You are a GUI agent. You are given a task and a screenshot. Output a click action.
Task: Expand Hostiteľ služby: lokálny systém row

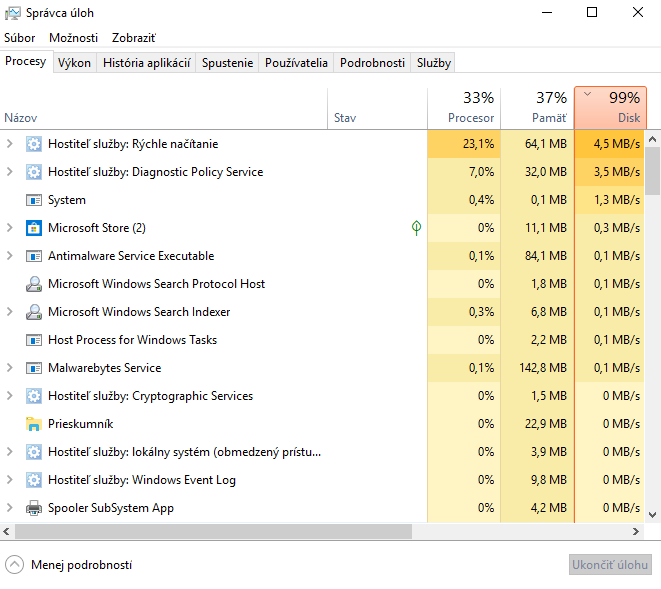tap(9, 452)
